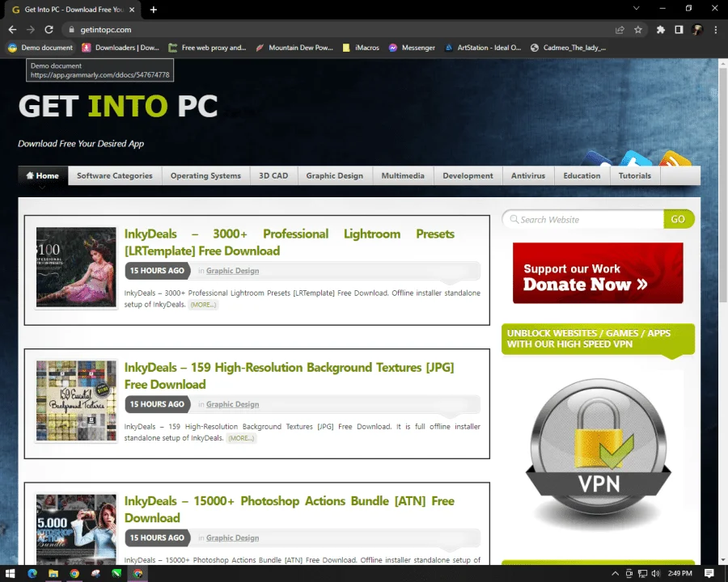Open the Demo document bookmark
The width and height of the screenshot is (728, 582).
click(41, 48)
